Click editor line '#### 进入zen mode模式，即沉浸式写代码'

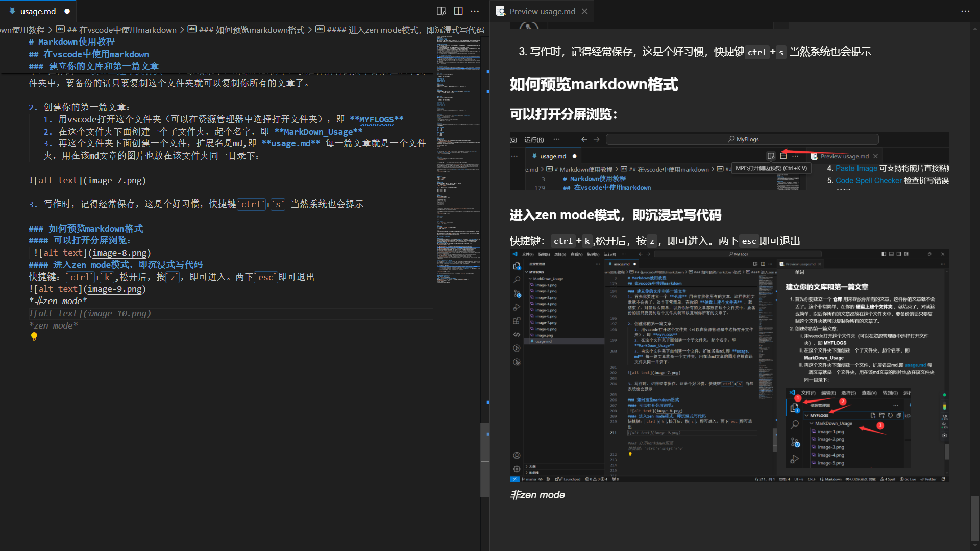pos(116,265)
